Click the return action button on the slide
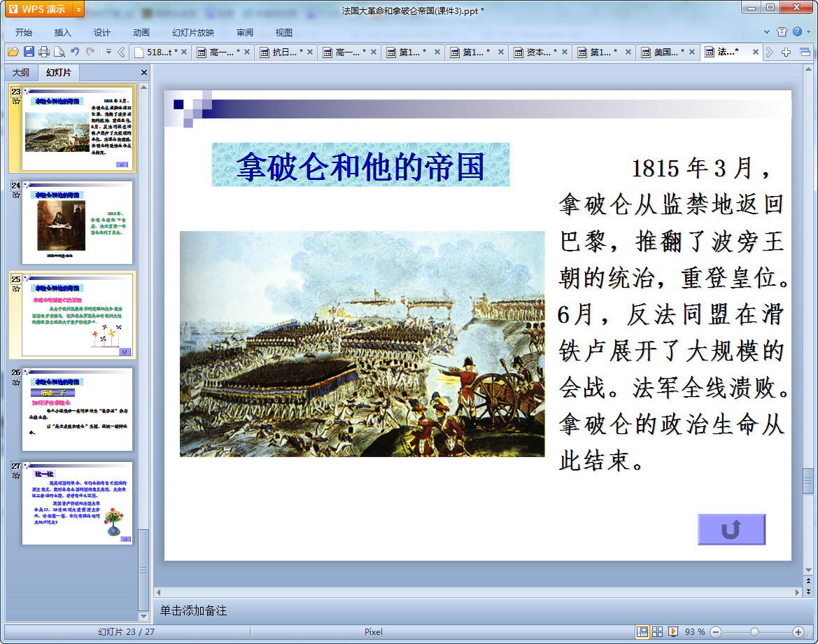 click(x=731, y=529)
